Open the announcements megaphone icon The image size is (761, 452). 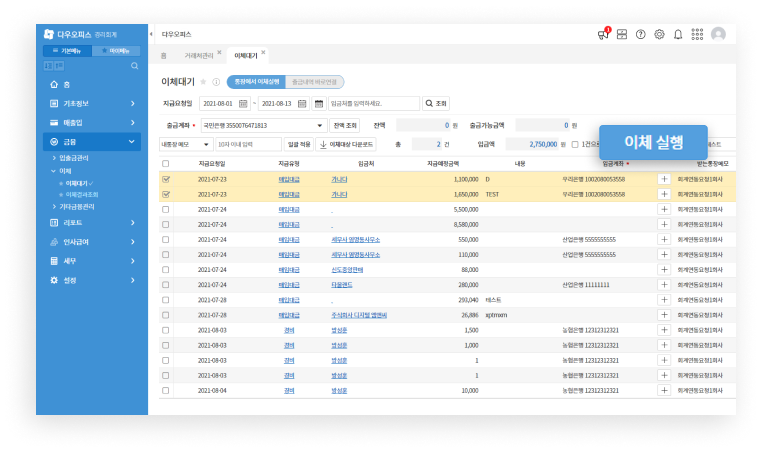603,34
